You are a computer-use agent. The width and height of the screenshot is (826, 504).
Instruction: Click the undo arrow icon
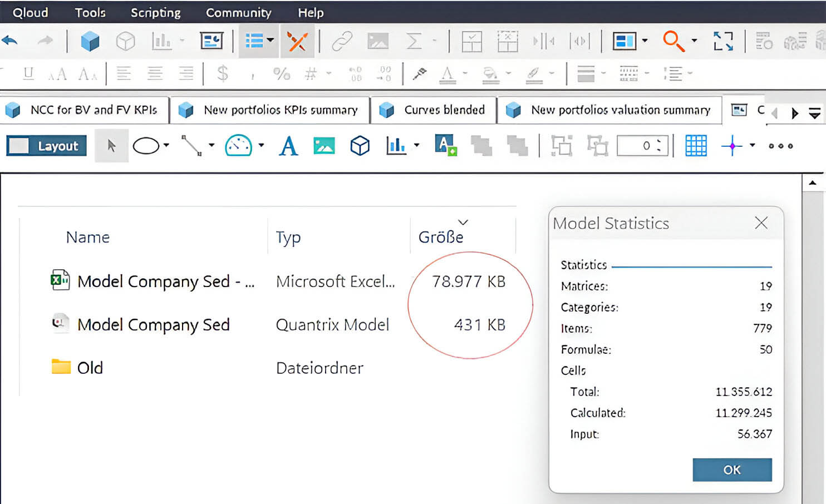11,41
